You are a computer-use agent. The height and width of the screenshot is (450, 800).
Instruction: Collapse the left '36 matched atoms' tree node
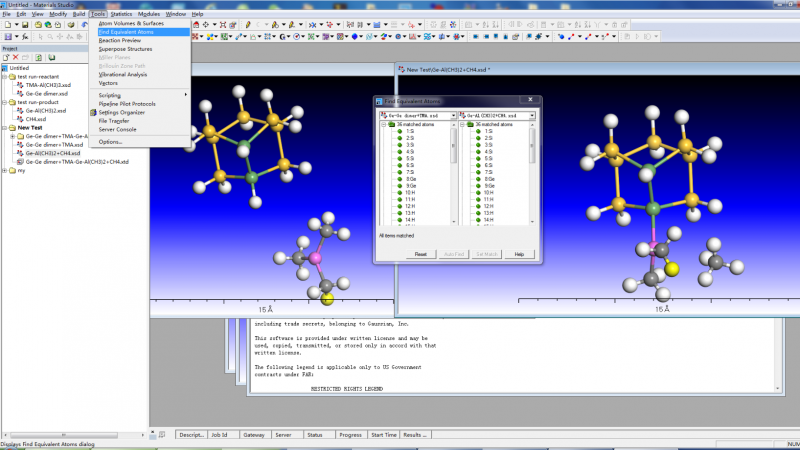coord(382,123)
